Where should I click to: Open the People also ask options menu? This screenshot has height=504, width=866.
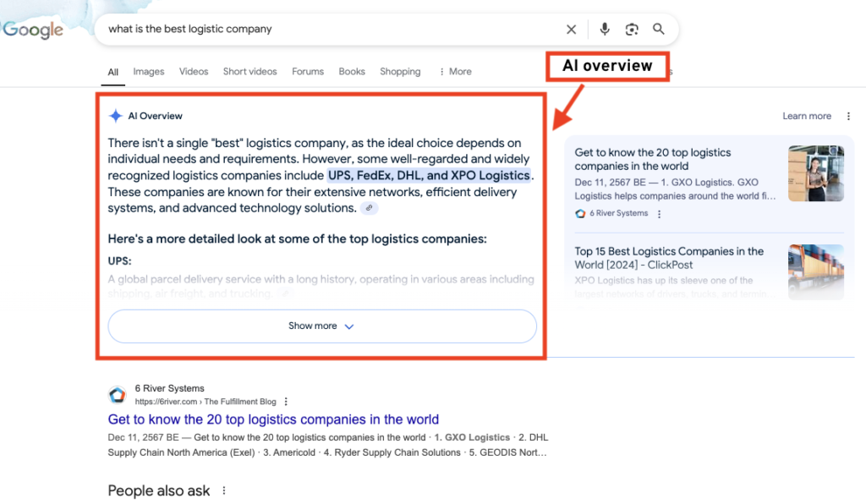[x=223, y=490]
